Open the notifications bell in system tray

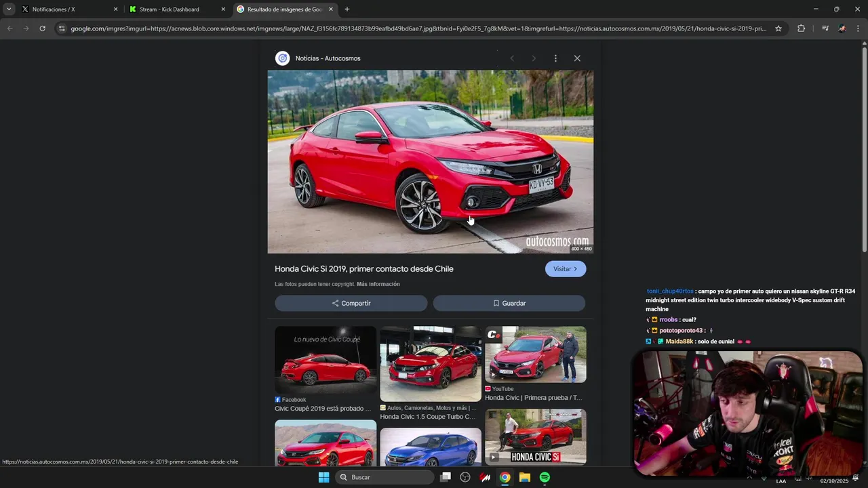[856, 479]
